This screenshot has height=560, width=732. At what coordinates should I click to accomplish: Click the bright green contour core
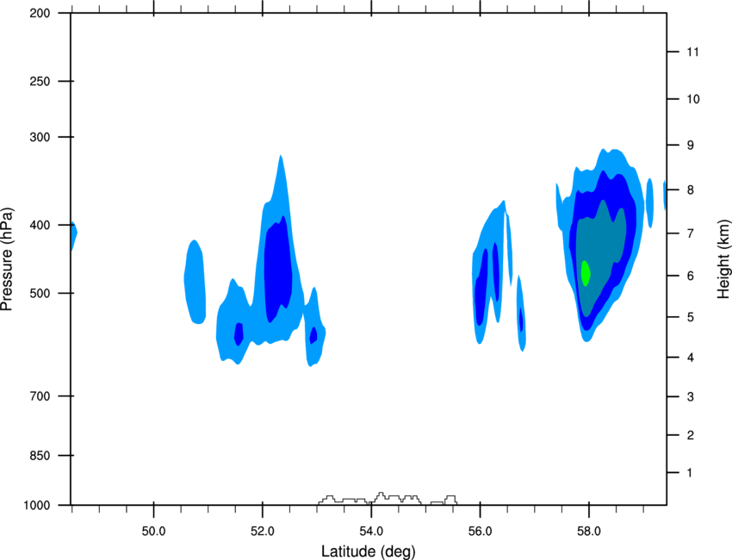click(x=586, y=273)
